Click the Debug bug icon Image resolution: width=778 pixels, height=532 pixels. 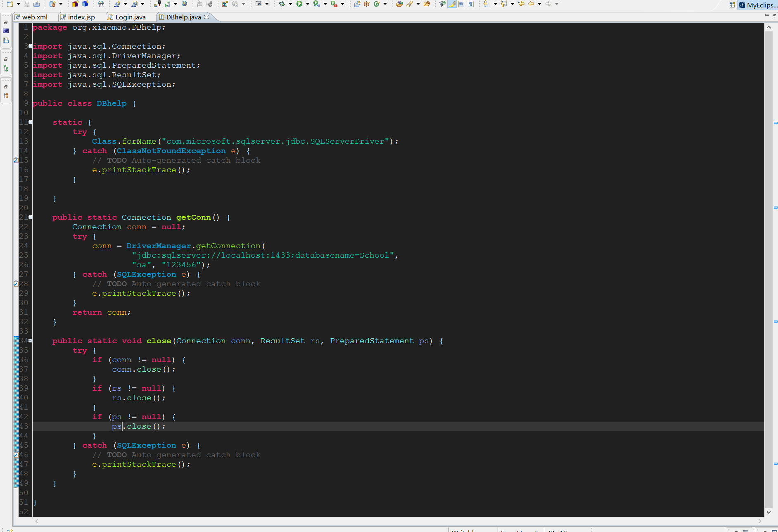click(282, 4)
